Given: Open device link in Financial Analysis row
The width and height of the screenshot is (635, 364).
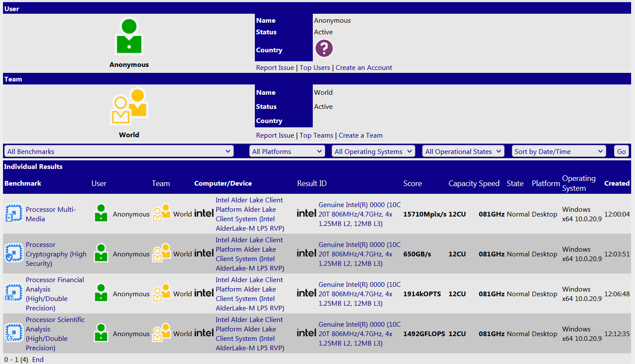Looking at the screenshot, I should (250, 294).
